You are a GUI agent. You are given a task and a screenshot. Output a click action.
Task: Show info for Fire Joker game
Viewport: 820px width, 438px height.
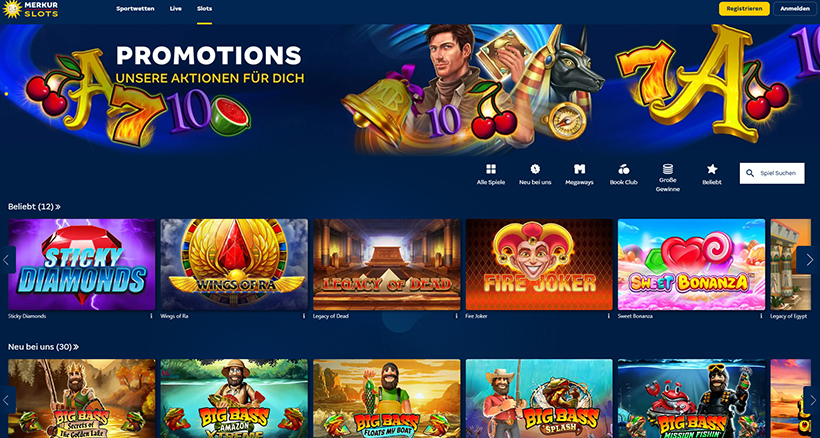click(x=608, y=316)
